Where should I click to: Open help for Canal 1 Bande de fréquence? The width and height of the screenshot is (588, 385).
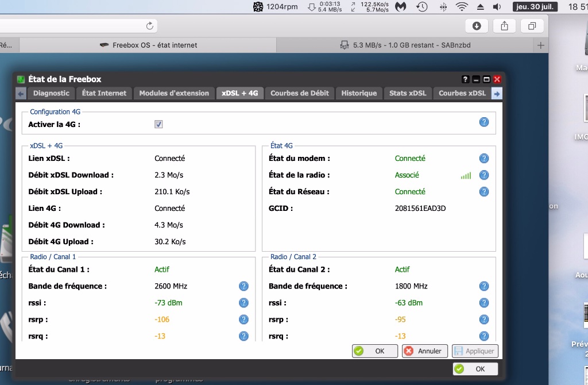point(243,286)
